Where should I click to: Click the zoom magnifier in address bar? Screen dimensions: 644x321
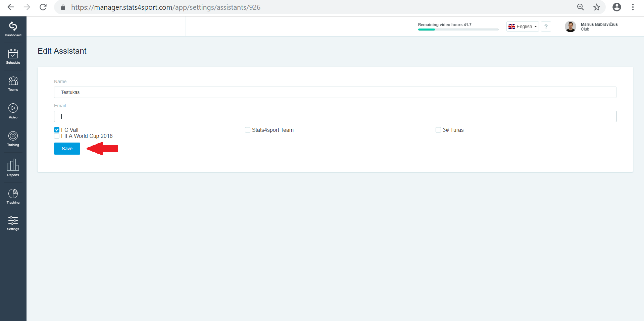tap(580, 7)
